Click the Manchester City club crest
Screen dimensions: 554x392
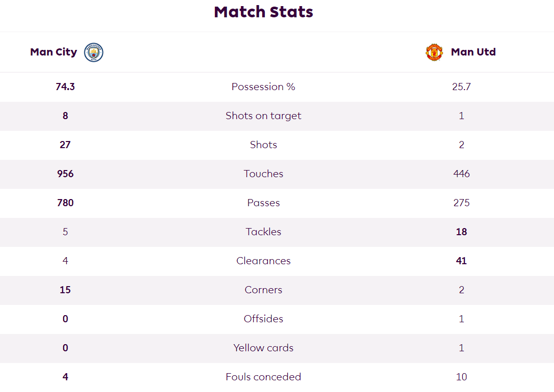94,52
